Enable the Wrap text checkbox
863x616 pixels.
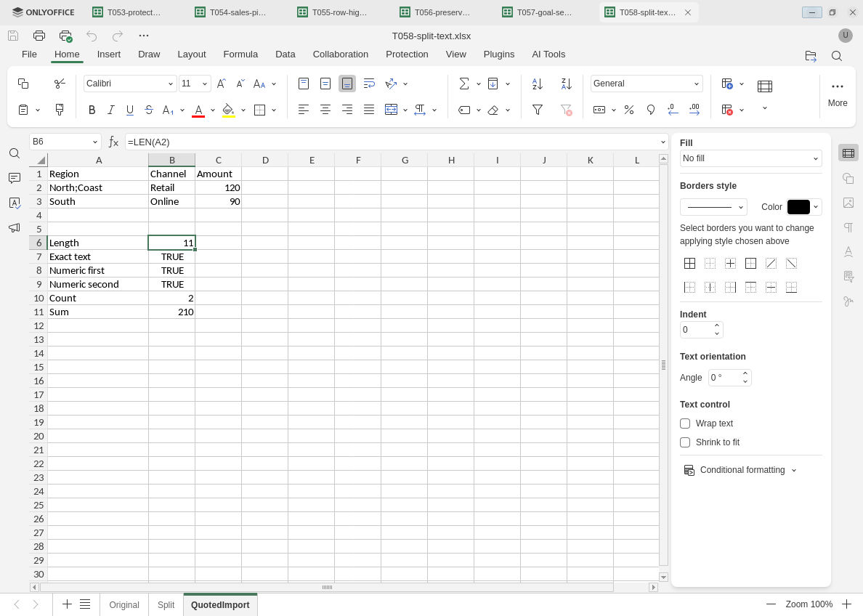point(685,423)
